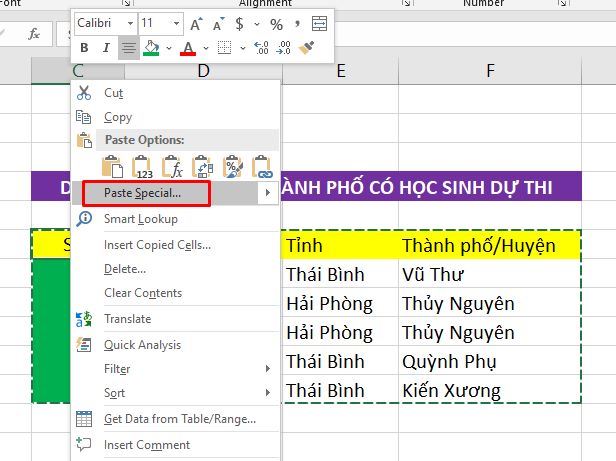Choose Insert Comment
This screenshot has height=461, width=616.
point(176,445)
